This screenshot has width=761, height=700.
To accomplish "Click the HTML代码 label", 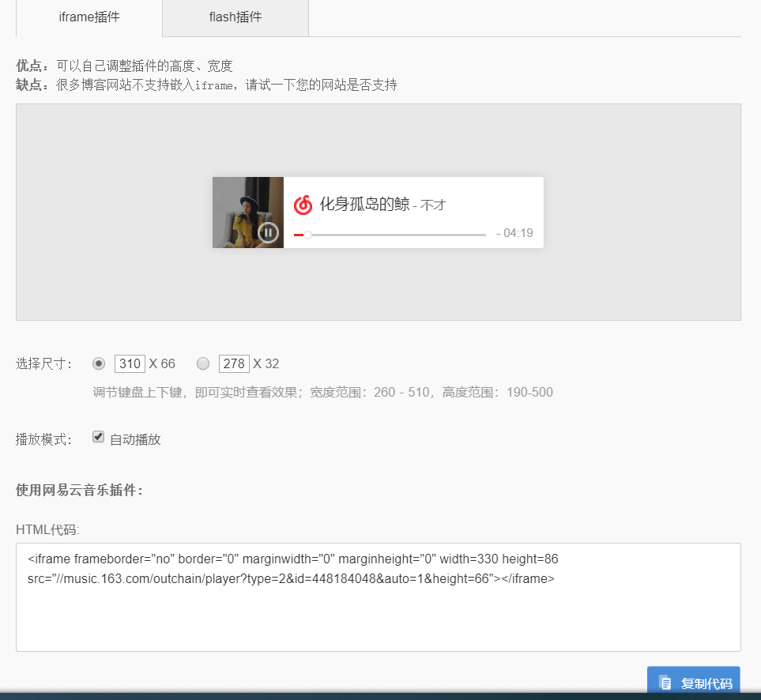I will tap(47, 529).
